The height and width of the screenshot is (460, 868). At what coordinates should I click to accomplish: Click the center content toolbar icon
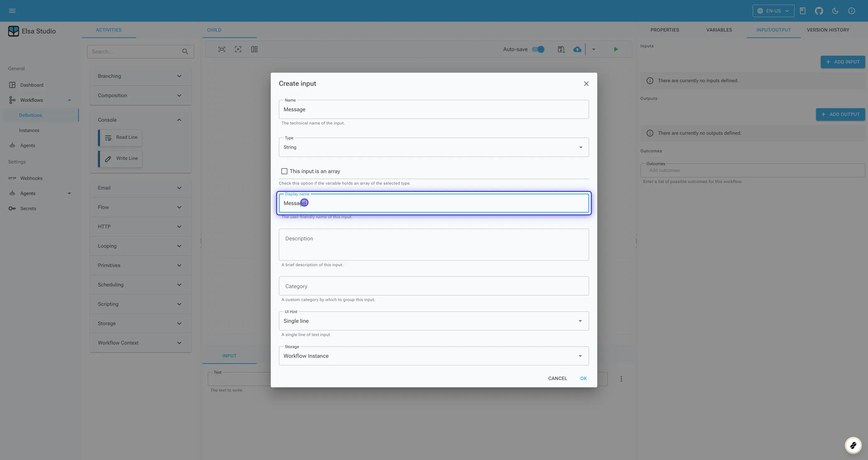click(238, 49)
